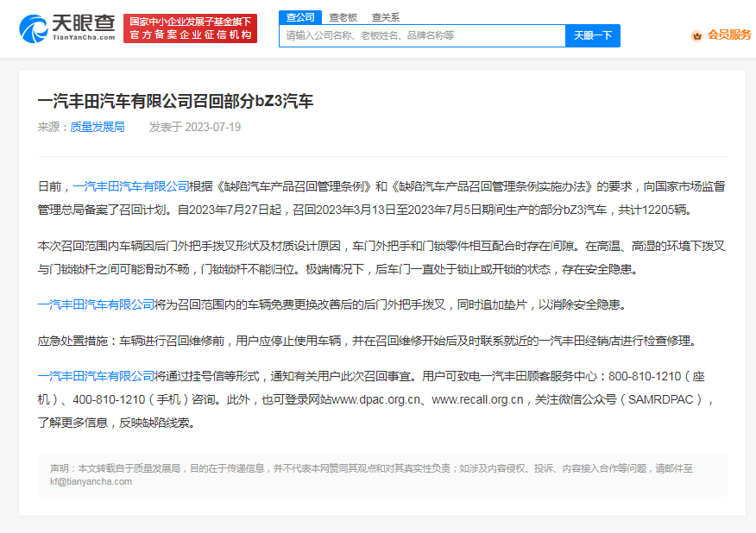756x533 pixels.
Task: Open 一汽丰田汽车有限公司 link after 日前
Action: point(130,186)
